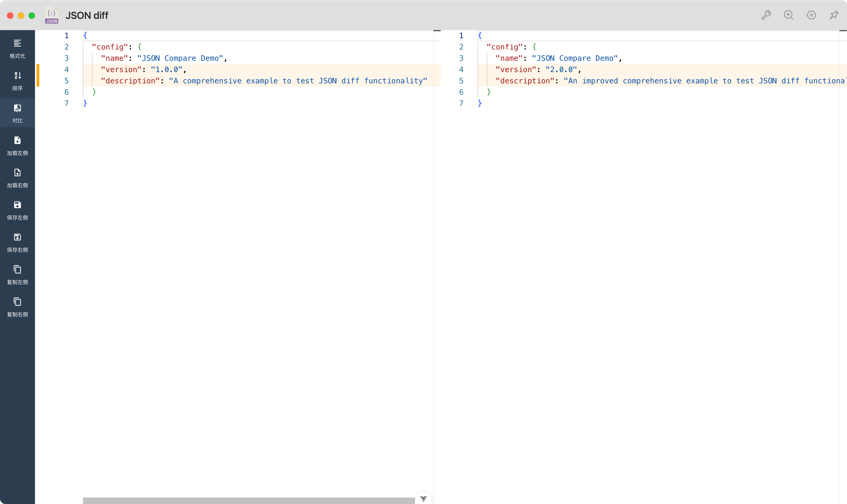Image resolution: width=847 pixels, height=504 pixels.
Task: Click the "description" key in right editor
Action: [525, 81]
